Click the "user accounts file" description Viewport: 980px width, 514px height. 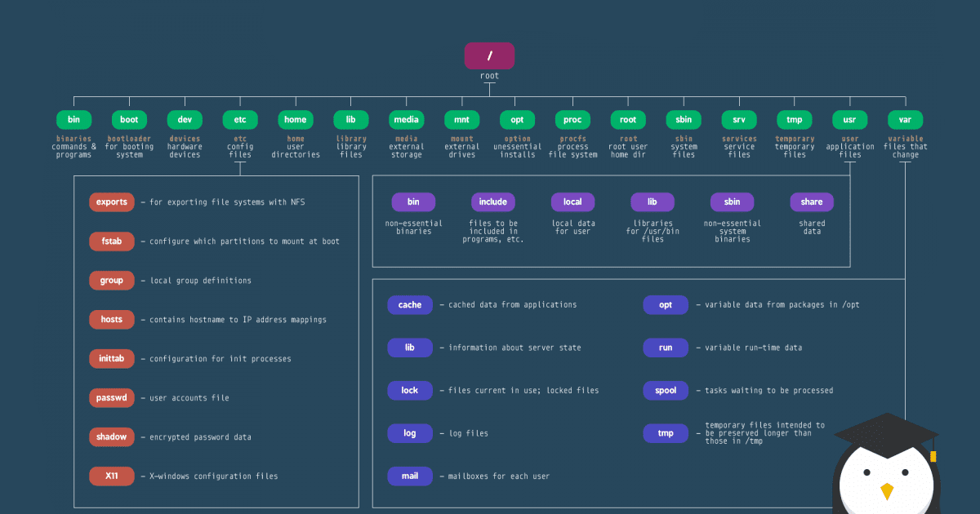(189, 398)
